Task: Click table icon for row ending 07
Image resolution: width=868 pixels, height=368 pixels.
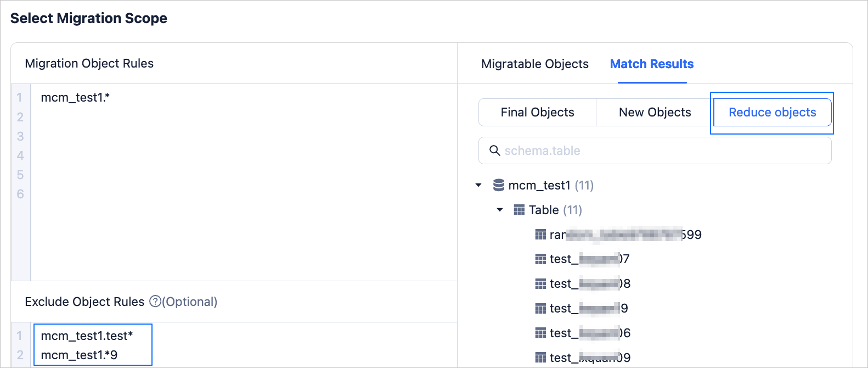Action: point(540,259)
